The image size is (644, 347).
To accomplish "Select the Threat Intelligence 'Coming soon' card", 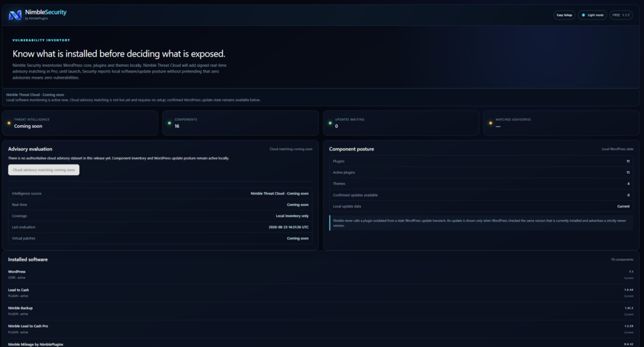I will pyautogui.click(x=80, y=123).
